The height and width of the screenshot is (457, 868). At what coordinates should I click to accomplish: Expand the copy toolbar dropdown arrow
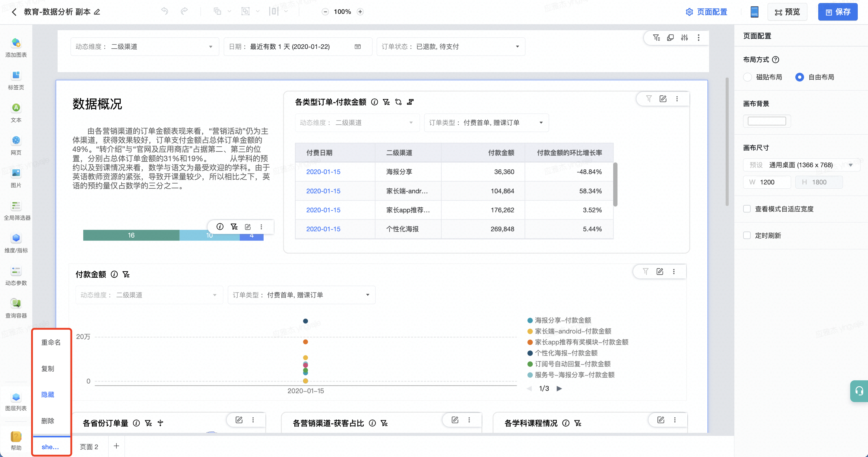(x=230, y=11)
